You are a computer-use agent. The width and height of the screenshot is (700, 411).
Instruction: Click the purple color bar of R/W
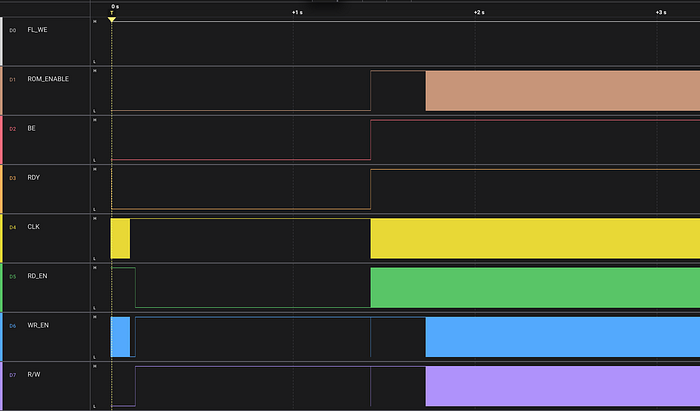click(x=1, y=386)
